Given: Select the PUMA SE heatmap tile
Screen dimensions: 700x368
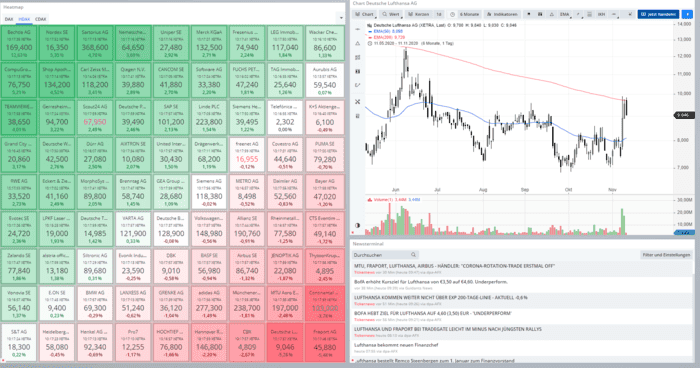Looking at the screenshot, I should point(325,155).
